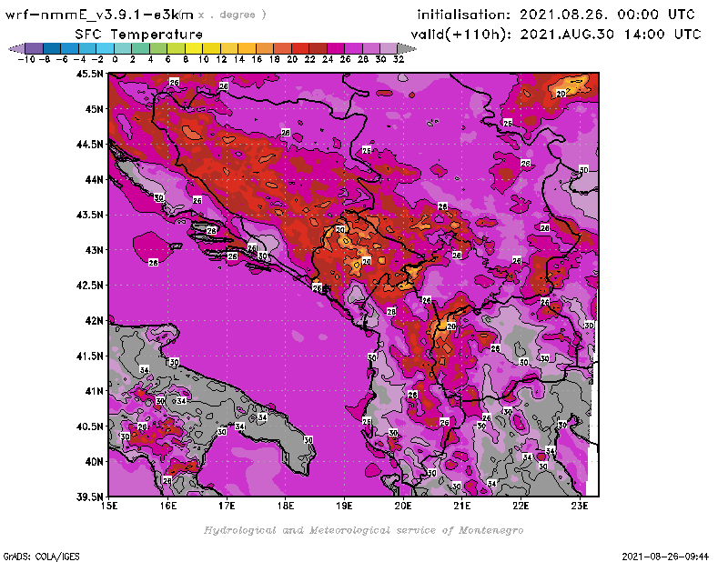This screenshot has height=562, width=728.
Task: Click the initialisation 2021.08.26. 00:00 UTC text
Action: tap(556, 15)
